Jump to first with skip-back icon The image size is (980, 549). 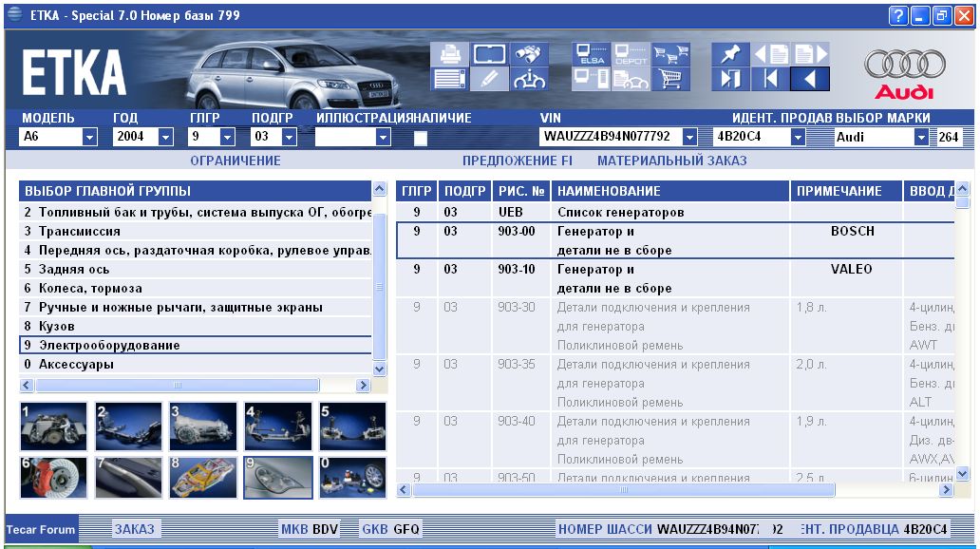click(771, 80)
